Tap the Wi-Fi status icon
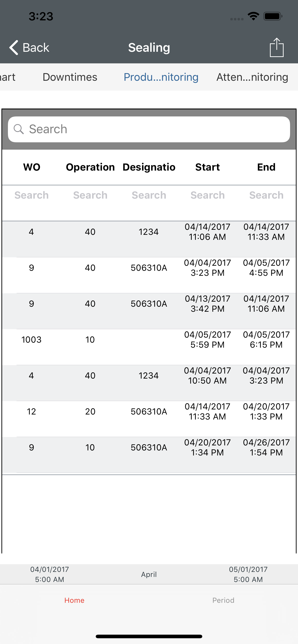Screen dimensions: 298x644 coord(253,16)
